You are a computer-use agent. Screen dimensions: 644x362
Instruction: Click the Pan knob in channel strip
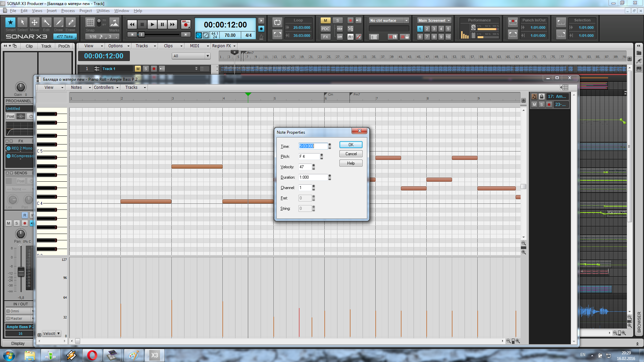coord(20,234)
